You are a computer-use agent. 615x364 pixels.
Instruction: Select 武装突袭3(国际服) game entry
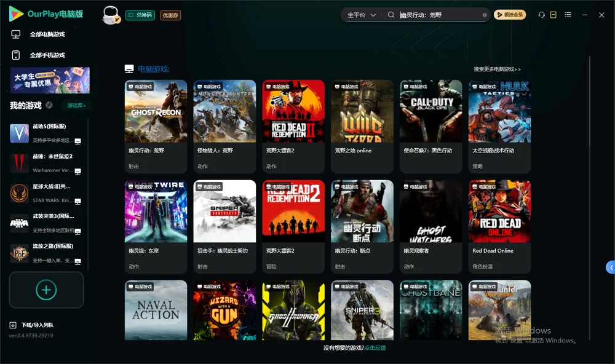click(x=47, y=223)
